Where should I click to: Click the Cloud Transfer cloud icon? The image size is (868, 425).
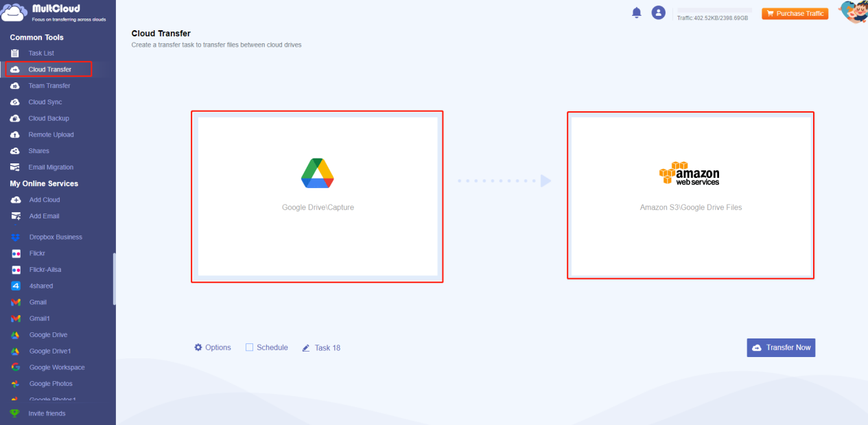(15, 69)
